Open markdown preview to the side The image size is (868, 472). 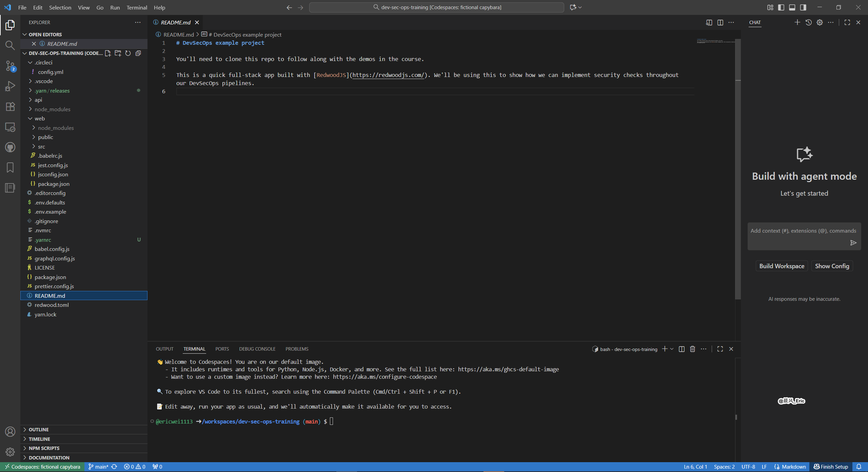coord(709,22)
